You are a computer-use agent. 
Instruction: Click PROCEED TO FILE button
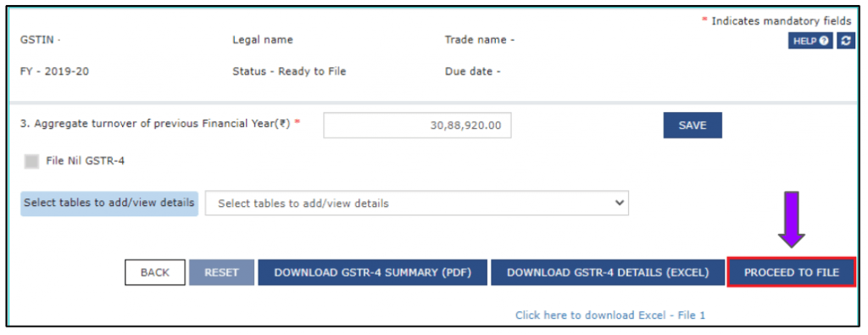(x=792, y=272)
